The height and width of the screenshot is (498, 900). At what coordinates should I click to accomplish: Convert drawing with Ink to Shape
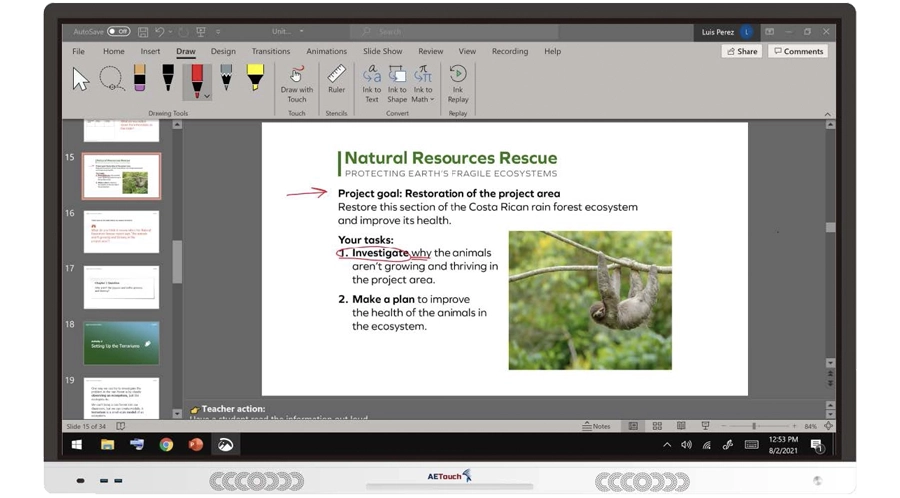click(x=397, y=83)
